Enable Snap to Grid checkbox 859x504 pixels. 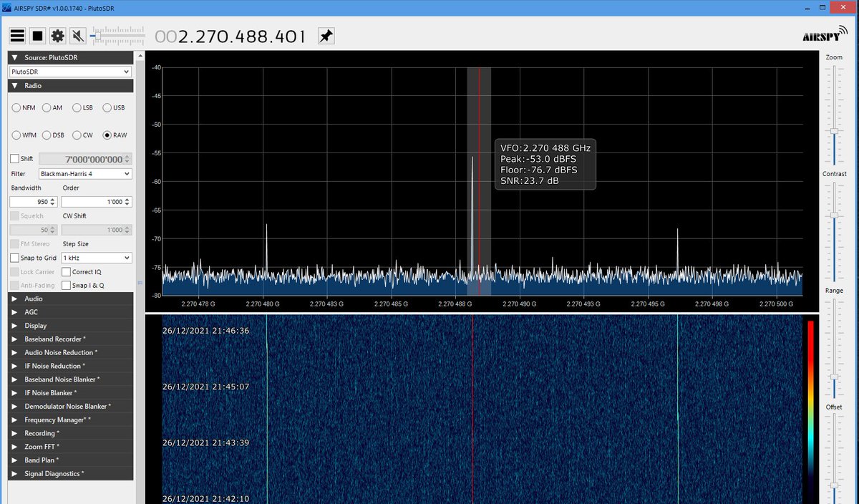(x=14, y=258)
